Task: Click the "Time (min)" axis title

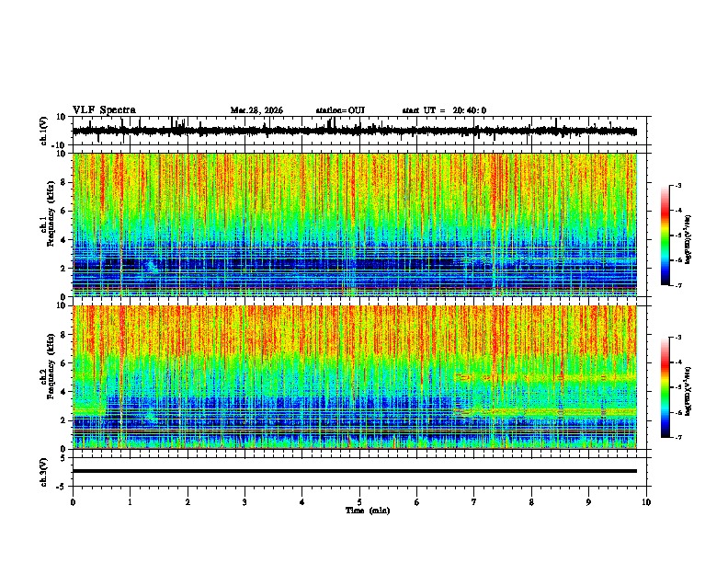Action: pos(368,511)
